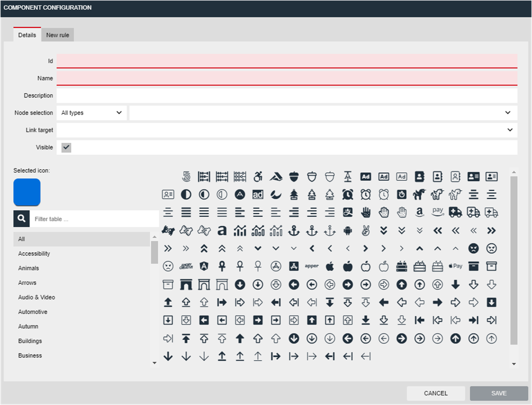Click the Name input field

point(287,78)
